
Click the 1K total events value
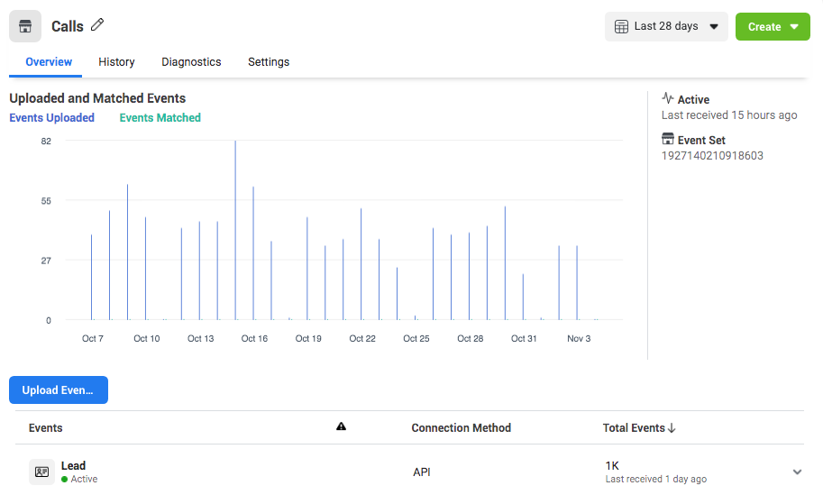point(612,465)
